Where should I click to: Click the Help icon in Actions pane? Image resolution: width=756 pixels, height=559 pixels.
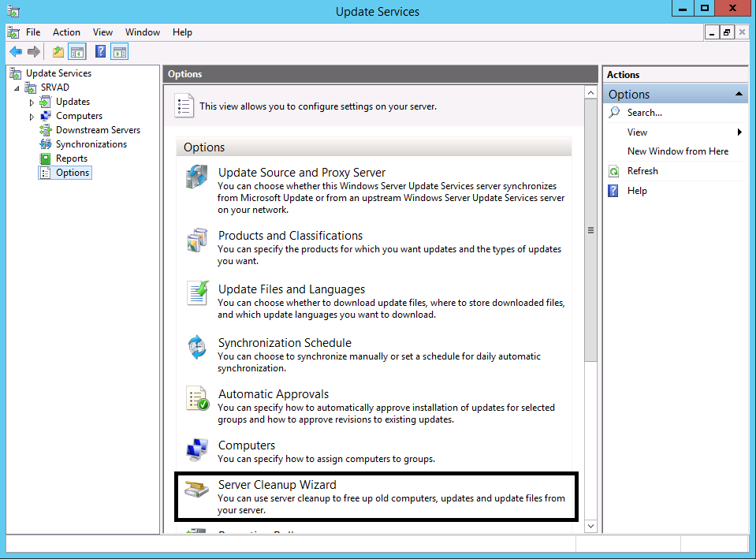click(613, 191)
